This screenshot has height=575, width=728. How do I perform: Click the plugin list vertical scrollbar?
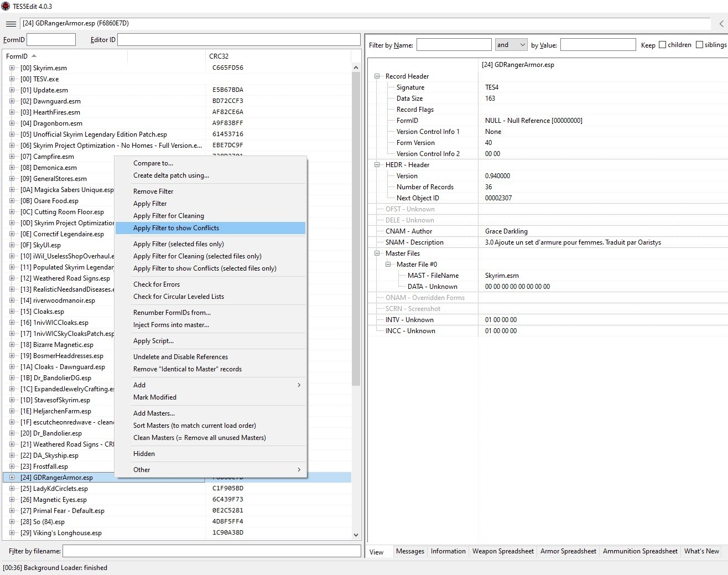[356, 221]
